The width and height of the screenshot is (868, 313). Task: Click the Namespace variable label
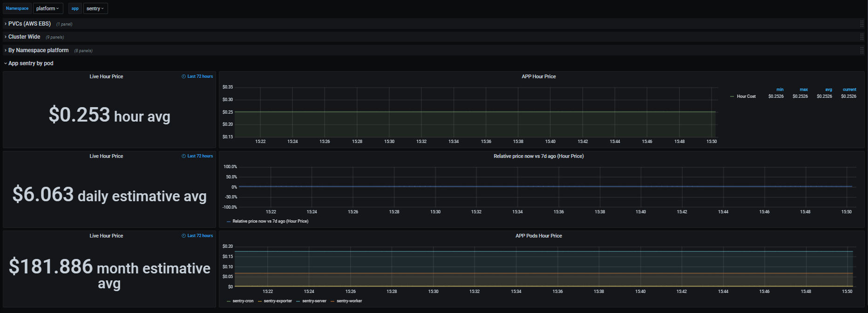coord(17,8)
